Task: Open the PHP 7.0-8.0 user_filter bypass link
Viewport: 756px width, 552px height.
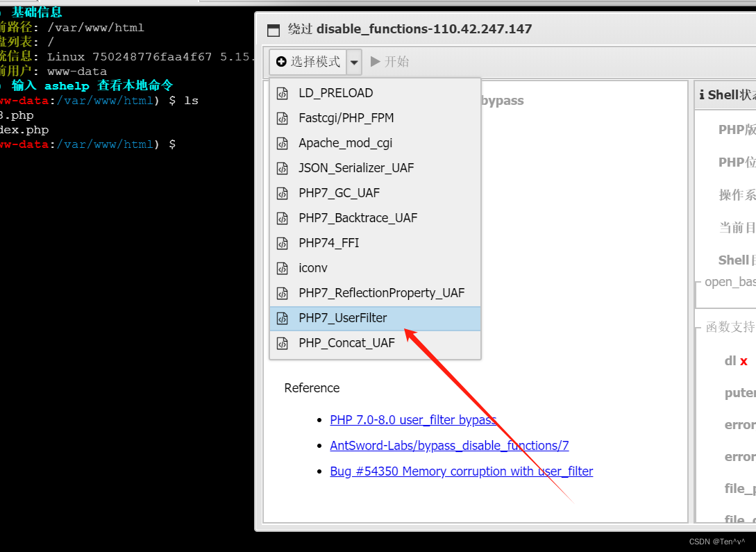Action: [x=412, y=419]
